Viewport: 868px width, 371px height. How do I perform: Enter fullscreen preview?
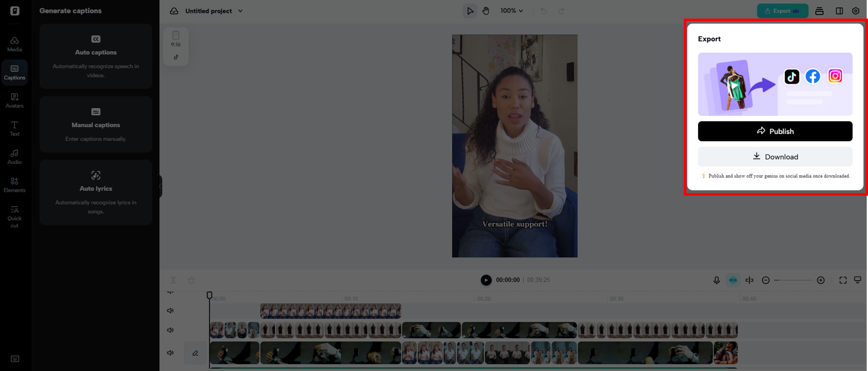(842, 280)
